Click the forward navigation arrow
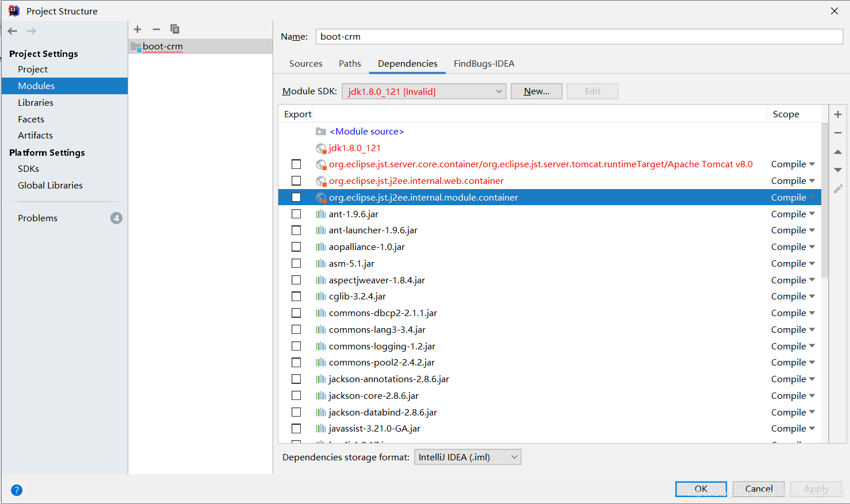The image size is (850, 504). coord(31,31)
